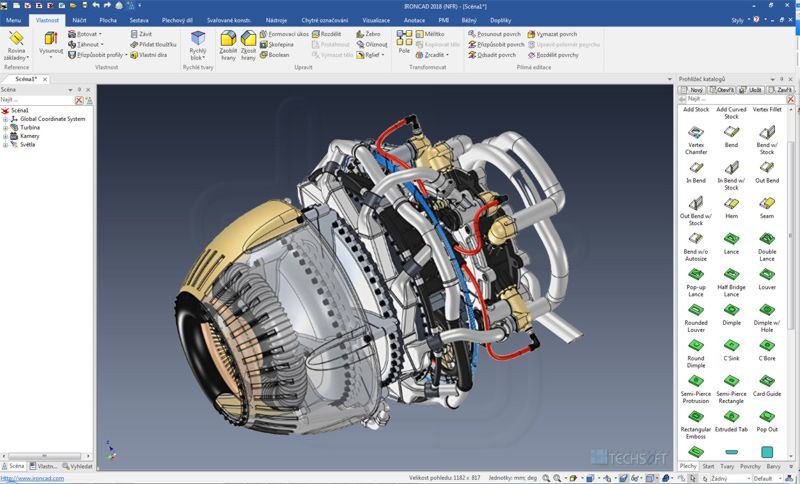Click the Uložit catalog button

pos(751,90)
